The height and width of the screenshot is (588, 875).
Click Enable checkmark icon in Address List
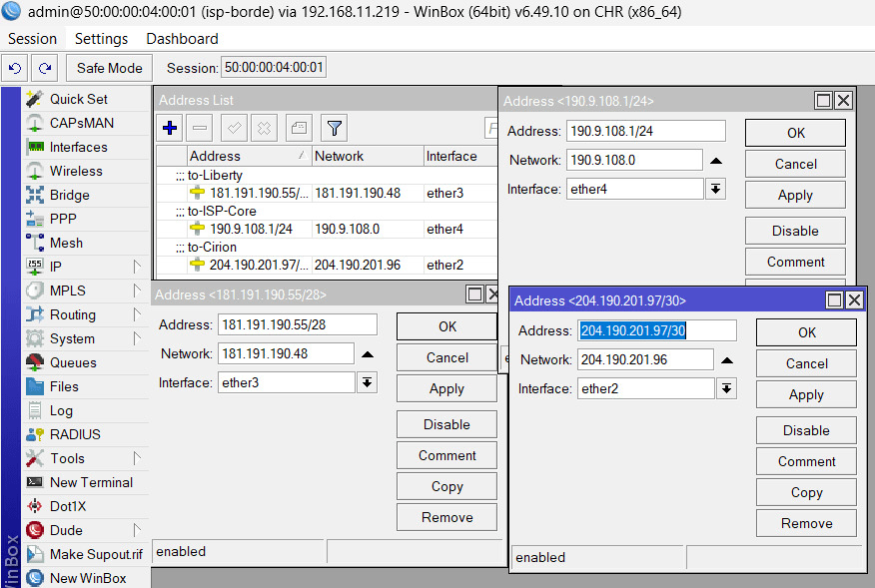click(x=235, y=129)
